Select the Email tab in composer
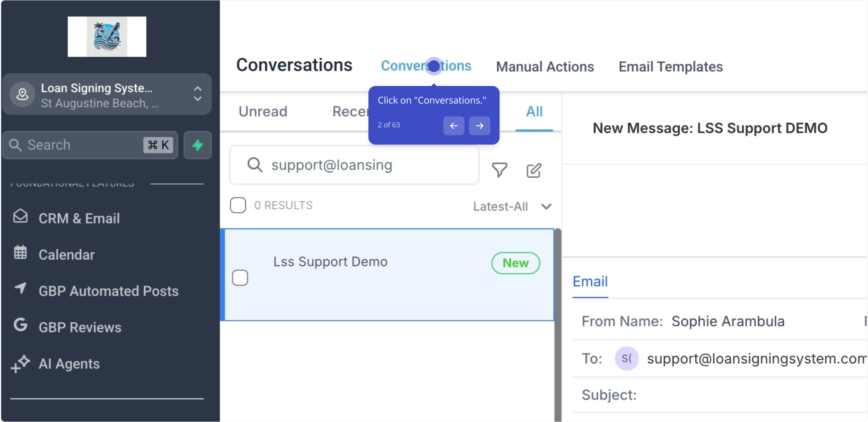868x422 pixels. [590, 282]
